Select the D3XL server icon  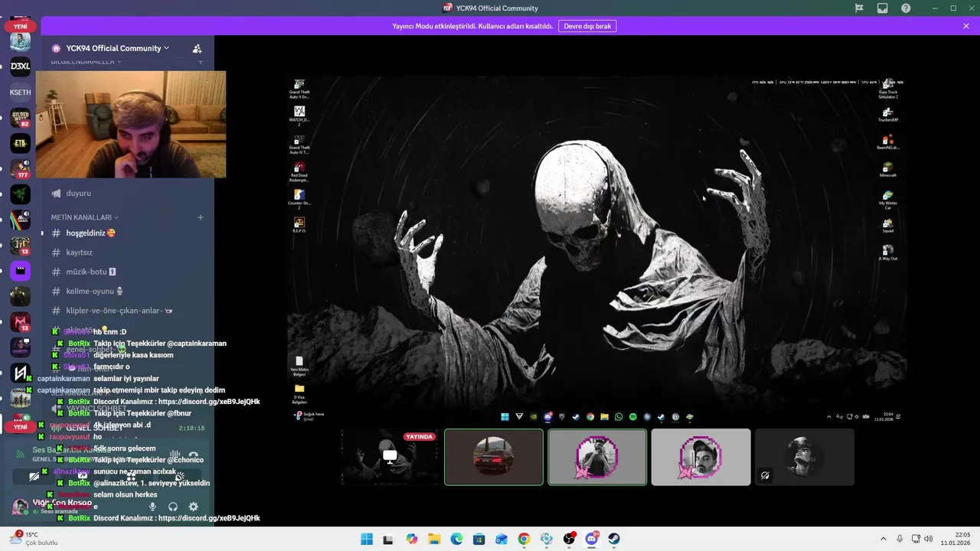(x=20, y=67)
